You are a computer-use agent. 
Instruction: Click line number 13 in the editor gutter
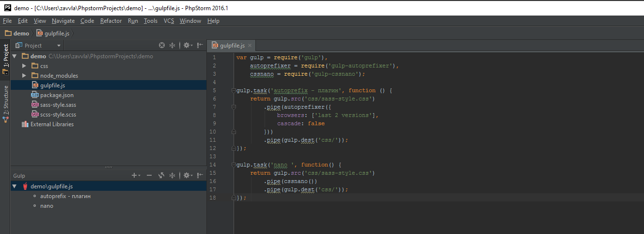point(213,156)
